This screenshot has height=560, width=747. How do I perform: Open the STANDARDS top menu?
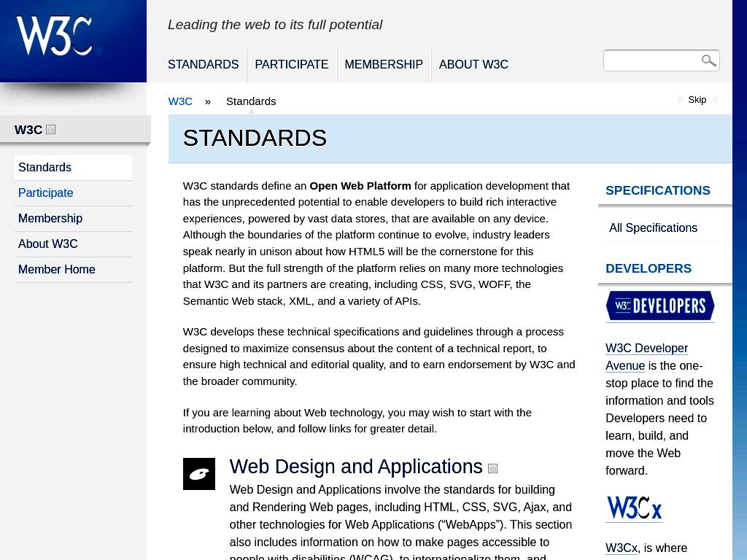pos(203,64)
